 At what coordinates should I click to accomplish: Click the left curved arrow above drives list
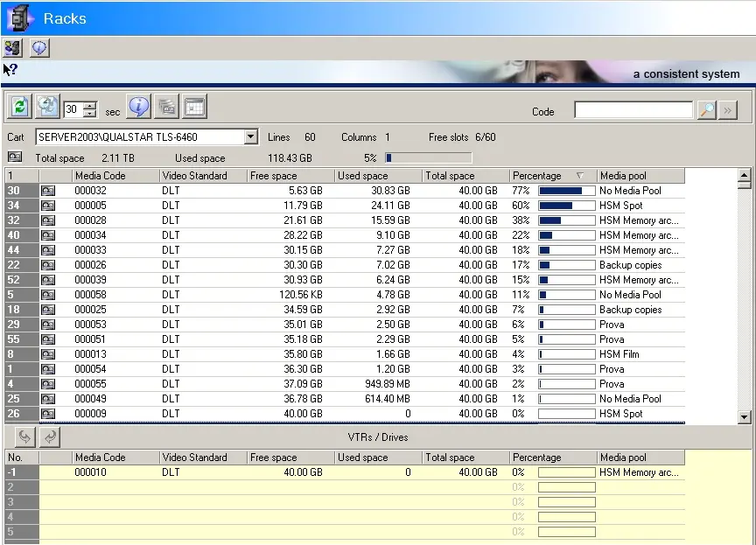coord(24,437)
